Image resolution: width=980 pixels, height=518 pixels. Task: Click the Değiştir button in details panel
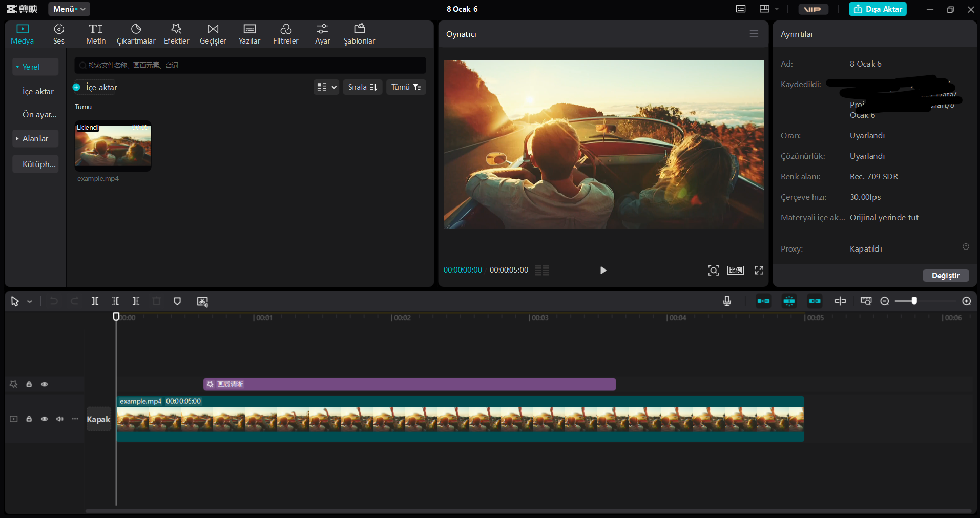point(945,276)
